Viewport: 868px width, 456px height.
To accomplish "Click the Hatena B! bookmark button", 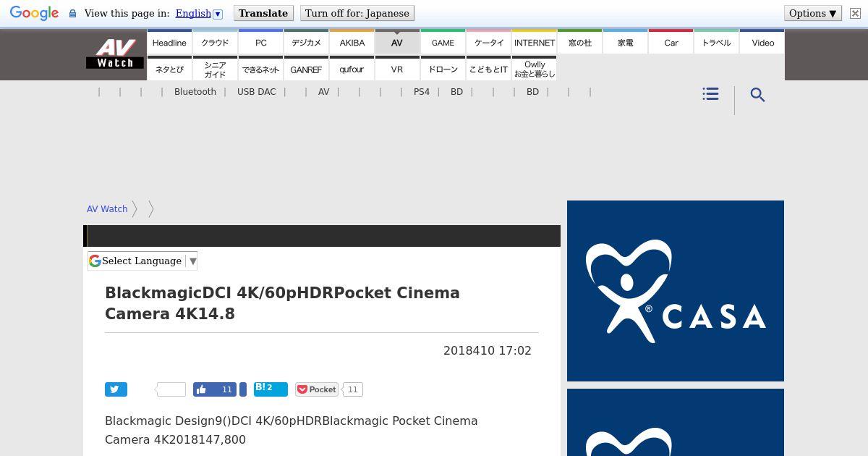I will point(271,389).
